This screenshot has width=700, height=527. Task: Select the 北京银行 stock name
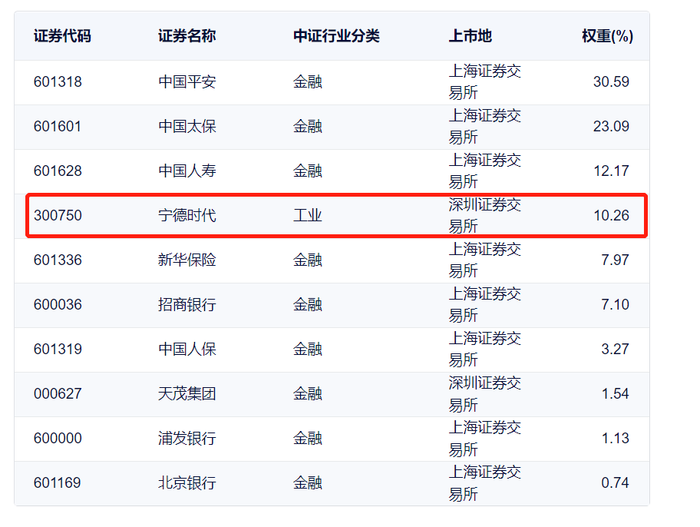[x=187, y=482]
